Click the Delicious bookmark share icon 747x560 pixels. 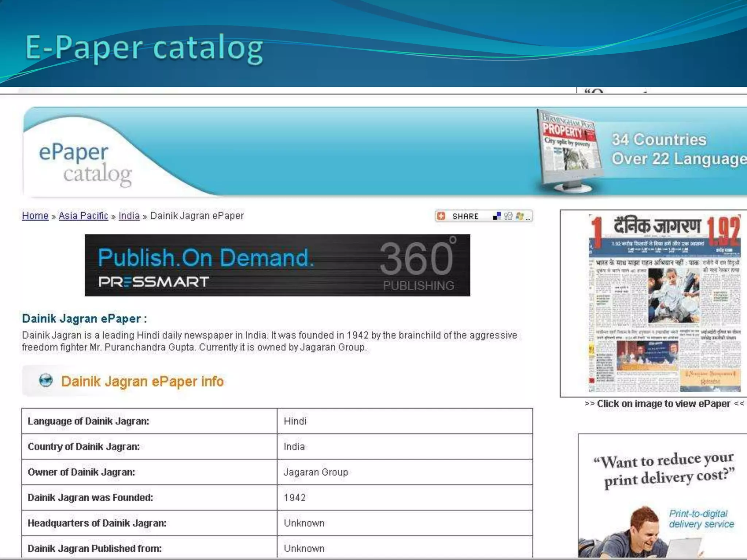click(496, 216)
